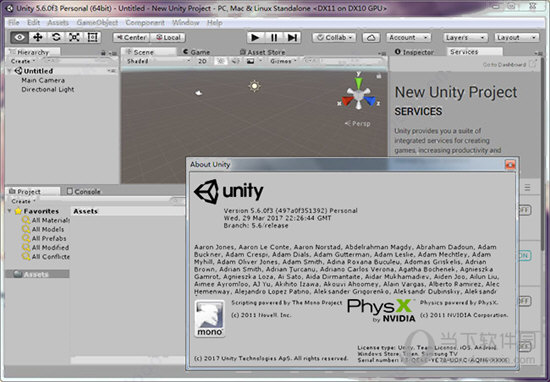Collapse the Untitled scene in Hierarchy

coord(9,71)
